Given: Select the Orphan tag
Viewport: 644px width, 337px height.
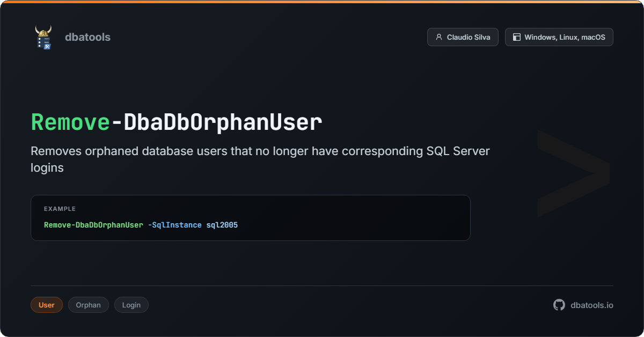Looking at the screenshot, I should click(89, 305).
